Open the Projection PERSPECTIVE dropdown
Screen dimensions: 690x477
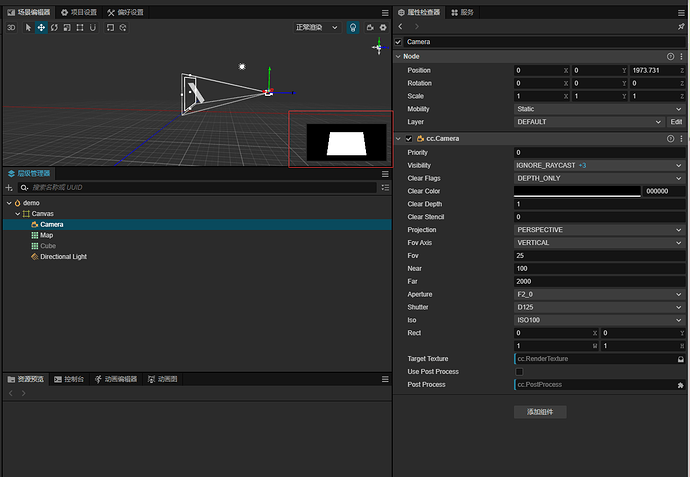click(x=598, y=230)
